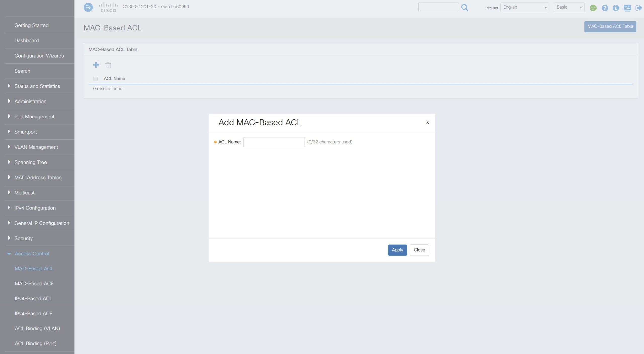Select ACL Binding (Port) menu item

point(35,343)
